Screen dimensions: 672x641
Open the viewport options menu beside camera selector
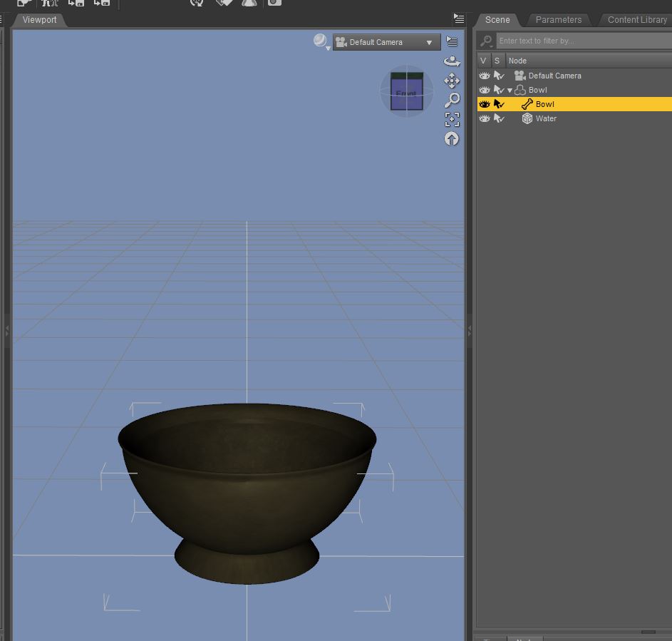point(452,41)
